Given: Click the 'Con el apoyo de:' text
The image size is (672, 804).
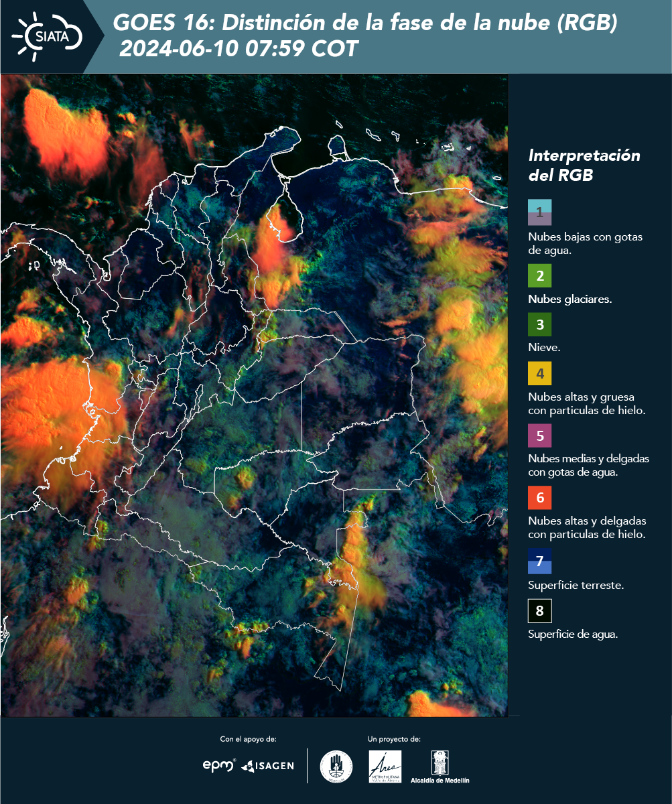Looking at the screenshot, I should tap(249, 739).
